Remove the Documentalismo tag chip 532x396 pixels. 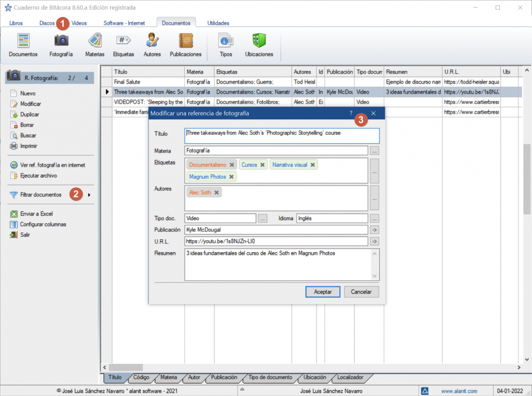(232, 165)
